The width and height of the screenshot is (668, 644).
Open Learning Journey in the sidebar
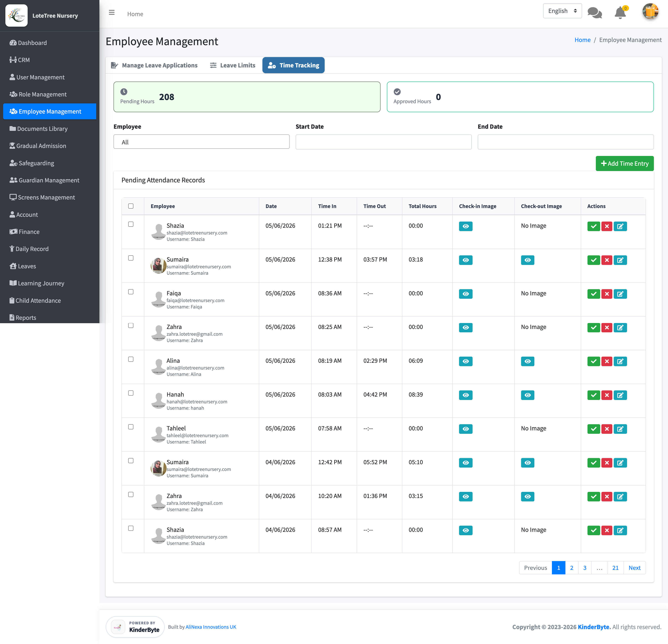(x=50, y=283)
